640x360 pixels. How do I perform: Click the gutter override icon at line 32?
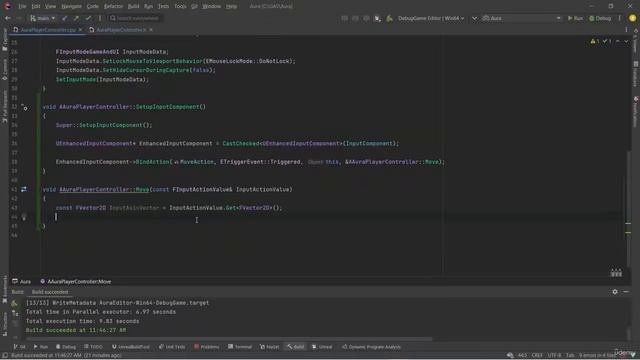point(24,107)
